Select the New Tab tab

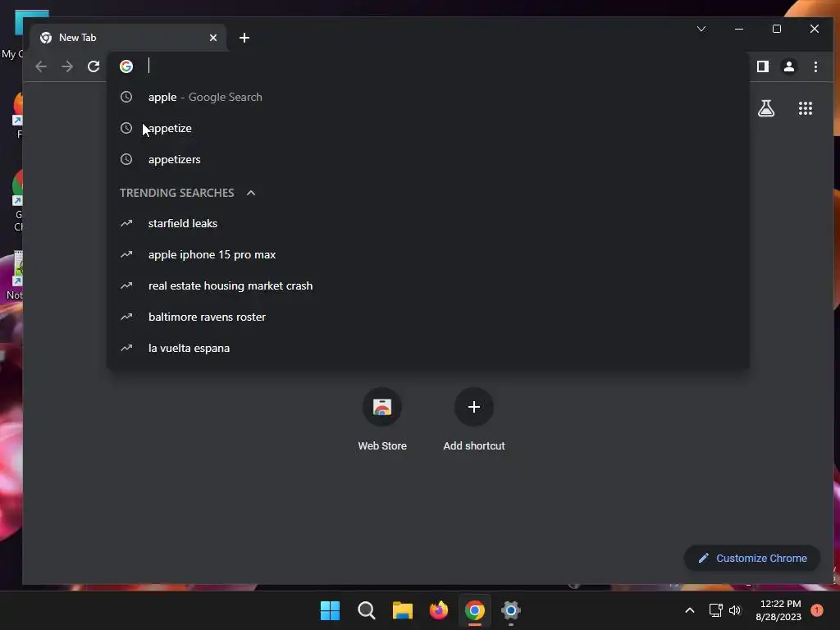pos(129,38)
